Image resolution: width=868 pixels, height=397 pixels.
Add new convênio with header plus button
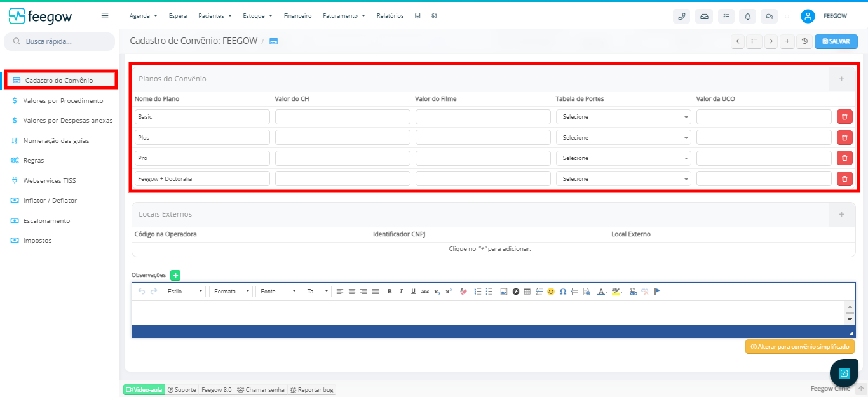[x=787, y=41]
